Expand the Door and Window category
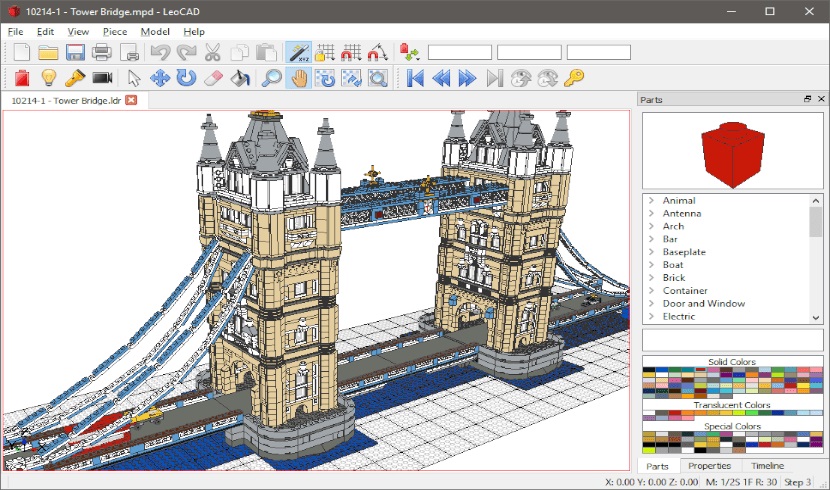The image size is (830, 490). 651,304
